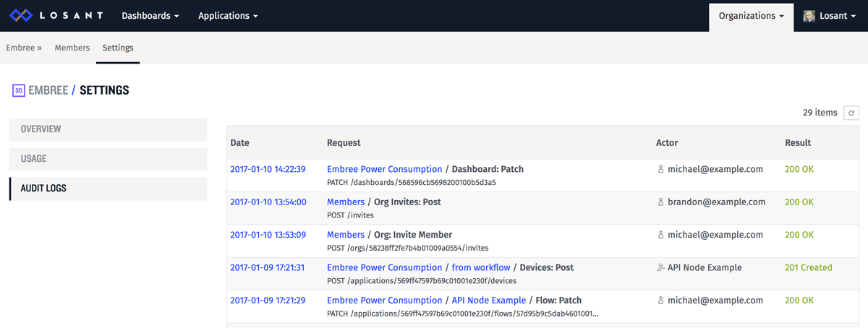Open log entry dated 2017-01-10 13:54:00

(x=268, y=202)
